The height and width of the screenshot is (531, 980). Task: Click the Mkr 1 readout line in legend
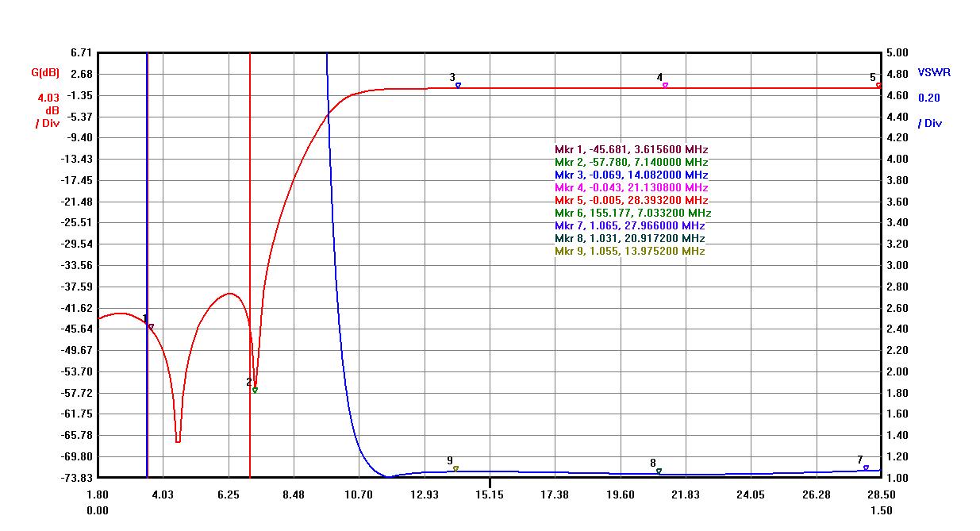[631, 149]
